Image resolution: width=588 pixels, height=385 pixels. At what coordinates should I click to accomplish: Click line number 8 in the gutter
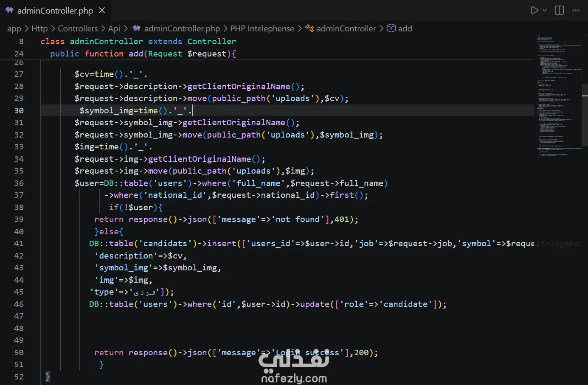pos(21,42)
